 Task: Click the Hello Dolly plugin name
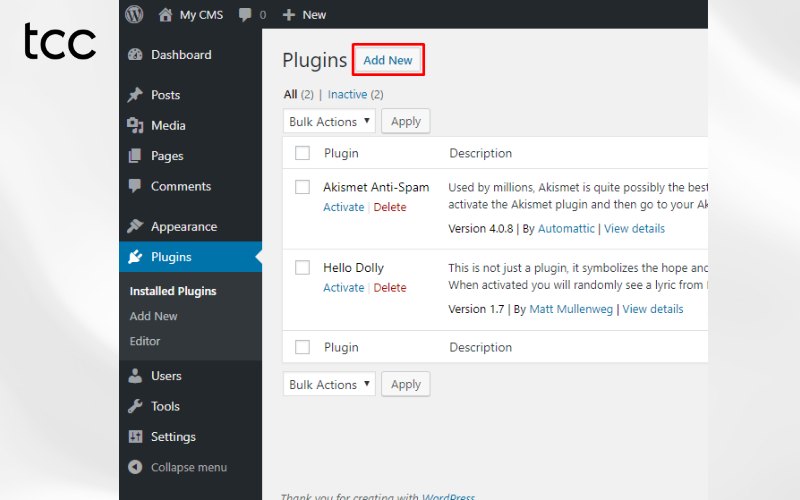(353, 268)
